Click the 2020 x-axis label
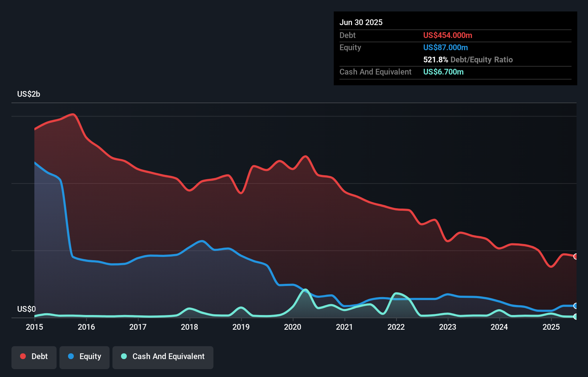This screenshot has width=588, height=377. click(x=293, y=327)
